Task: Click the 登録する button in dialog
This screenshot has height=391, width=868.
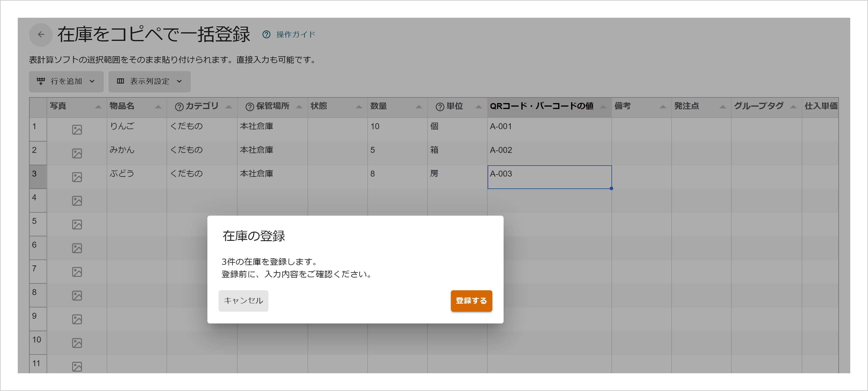Action: tap(471, 300)
